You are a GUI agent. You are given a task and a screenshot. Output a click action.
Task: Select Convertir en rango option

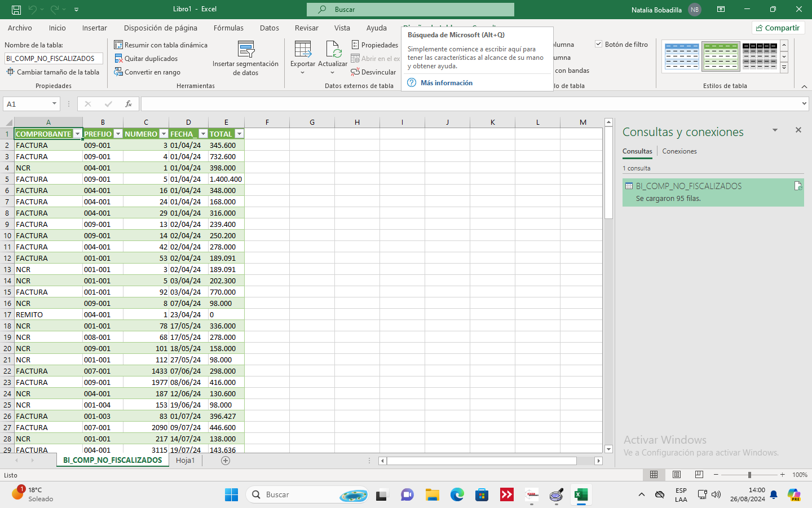(152, 72)
